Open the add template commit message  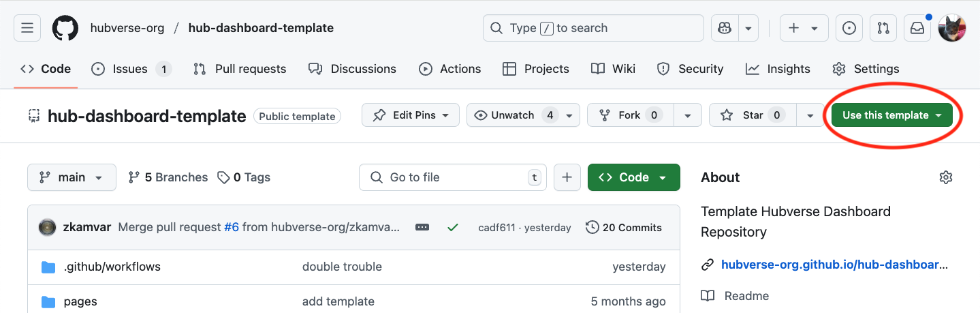click(338, 301)
